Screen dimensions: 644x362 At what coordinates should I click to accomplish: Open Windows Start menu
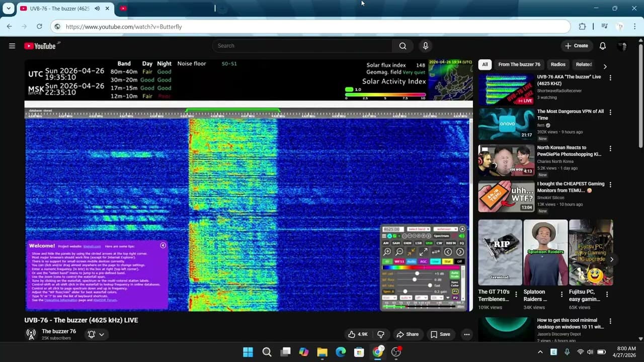pyautogui.click(x=248, y=352)
